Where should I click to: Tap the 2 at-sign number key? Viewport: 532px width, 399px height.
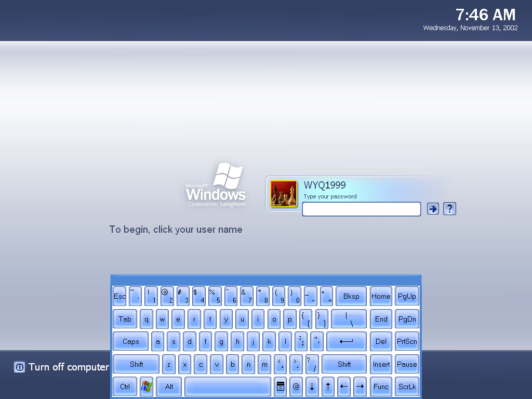pyautogui.click(x=167, y=296)
